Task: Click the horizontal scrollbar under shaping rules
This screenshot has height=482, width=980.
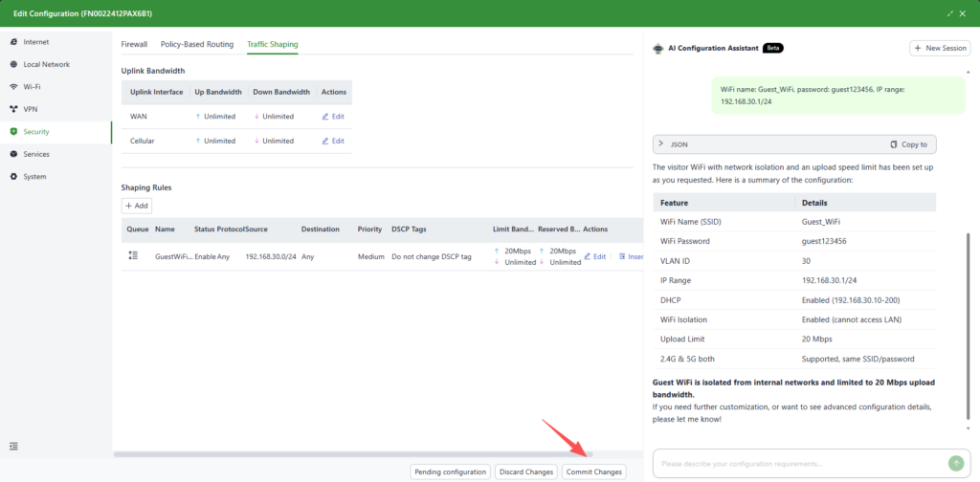Action: tap(352, 453)
